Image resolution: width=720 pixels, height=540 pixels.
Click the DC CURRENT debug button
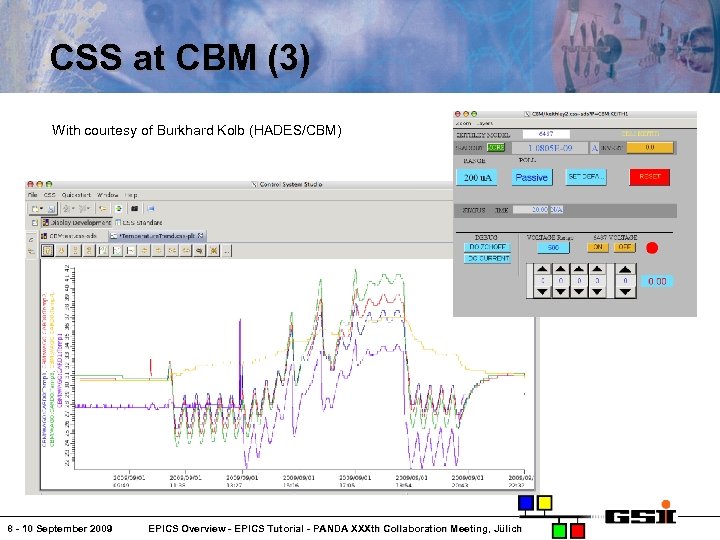coord(487,259)
